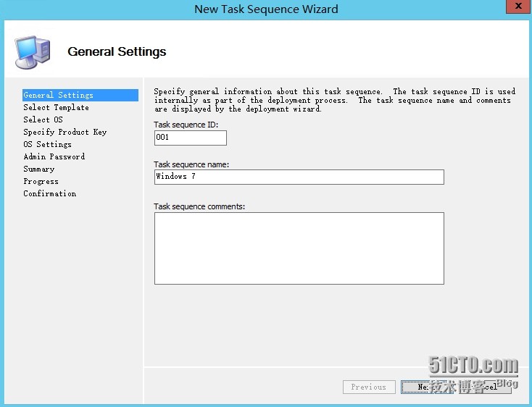Click the Task sequence name label
Image resolution: width=532 pixels, height=407 pixels.
click(x=191, y=164)
